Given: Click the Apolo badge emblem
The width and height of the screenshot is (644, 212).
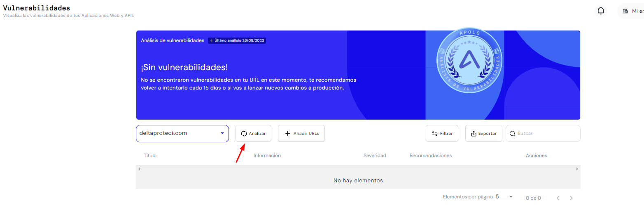Looking at the screenshot, I should (x=469, y=61).
